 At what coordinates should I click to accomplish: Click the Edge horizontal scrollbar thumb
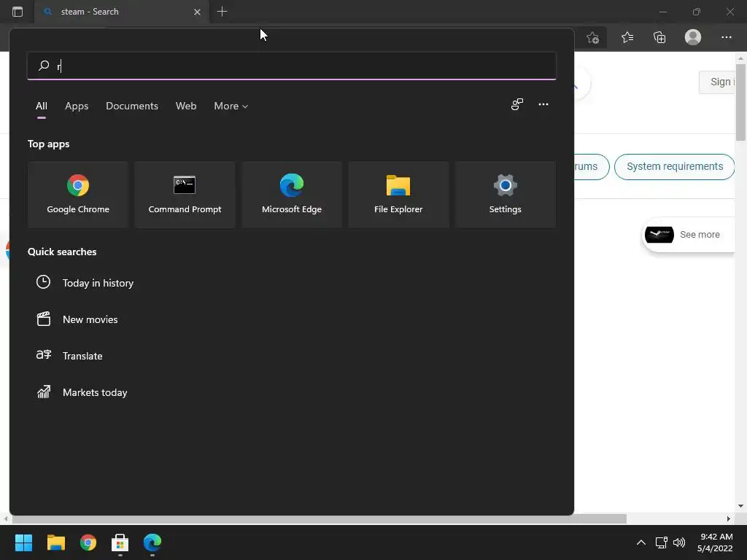click(320, 518)
